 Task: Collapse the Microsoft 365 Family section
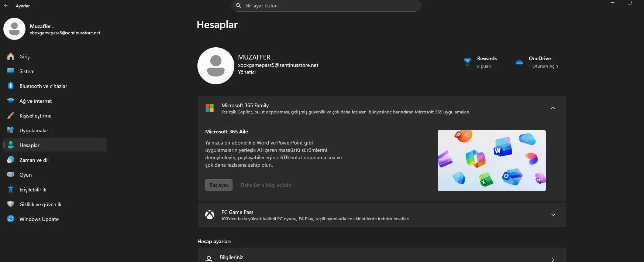click(x=553, y=108)
